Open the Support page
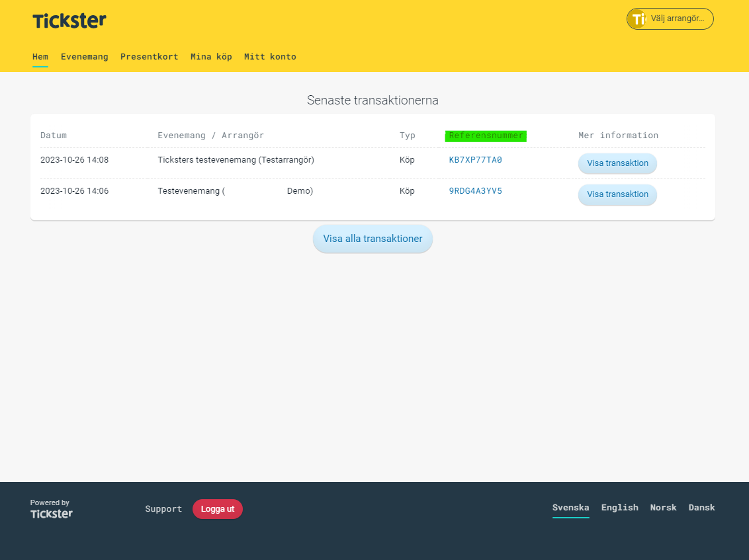The height and width of the screenshot is (560, 749). tap(163, 509)
